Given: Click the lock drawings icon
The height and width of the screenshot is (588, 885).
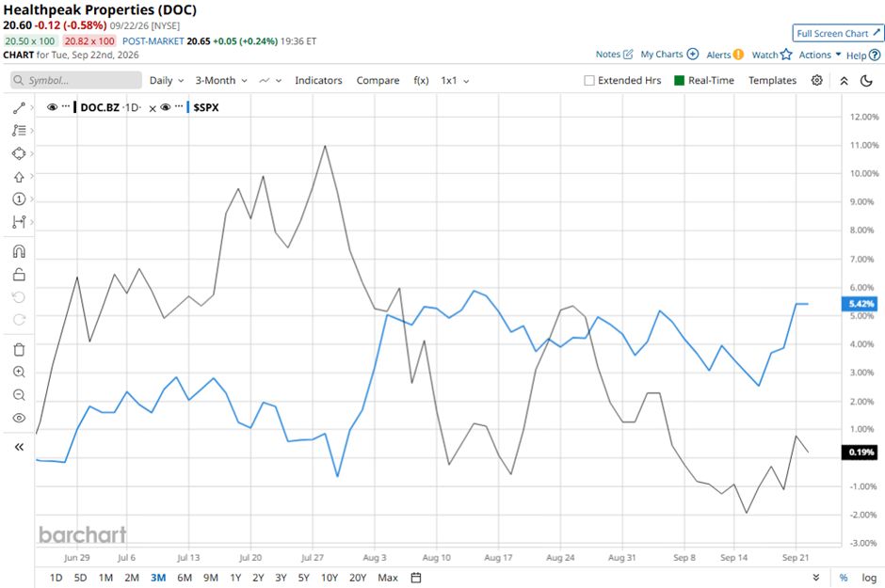Looking at the screenshot, I should 19,275.
